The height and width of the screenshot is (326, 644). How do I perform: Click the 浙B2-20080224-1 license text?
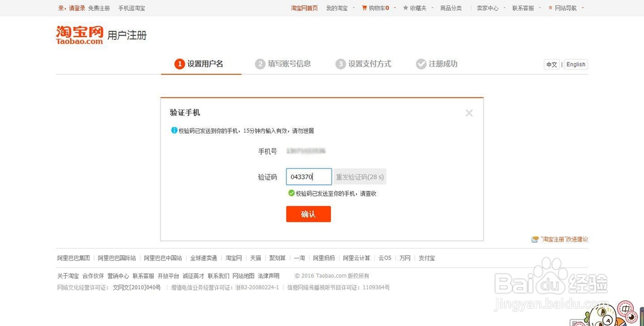(x=257, y=288)
